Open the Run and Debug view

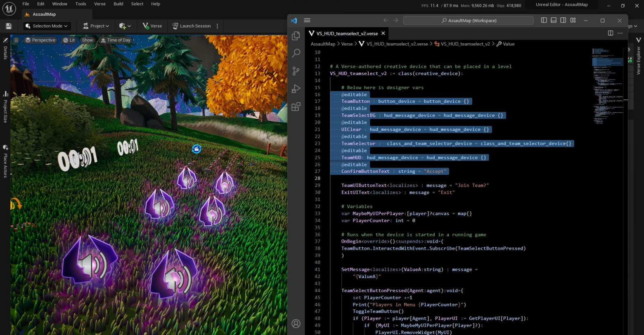pyautogui.click(x=296, y=89)
